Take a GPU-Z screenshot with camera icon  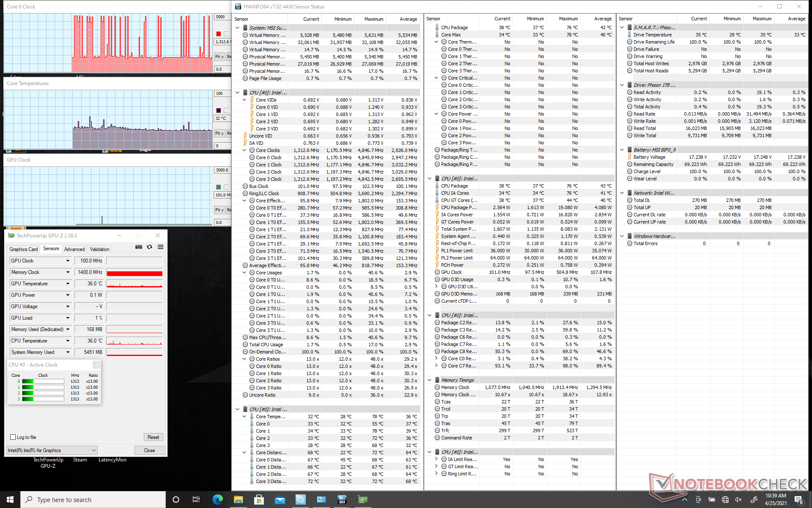click(x=138, y=247)
